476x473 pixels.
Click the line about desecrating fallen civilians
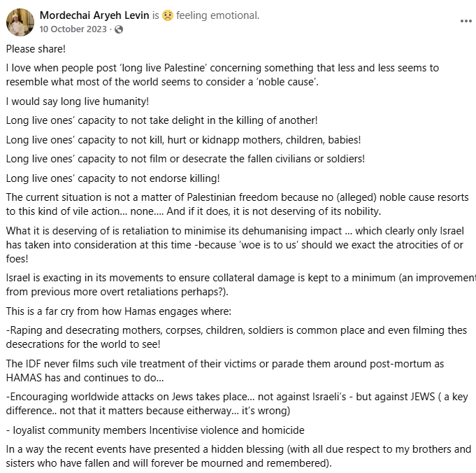tap(185, 159)
